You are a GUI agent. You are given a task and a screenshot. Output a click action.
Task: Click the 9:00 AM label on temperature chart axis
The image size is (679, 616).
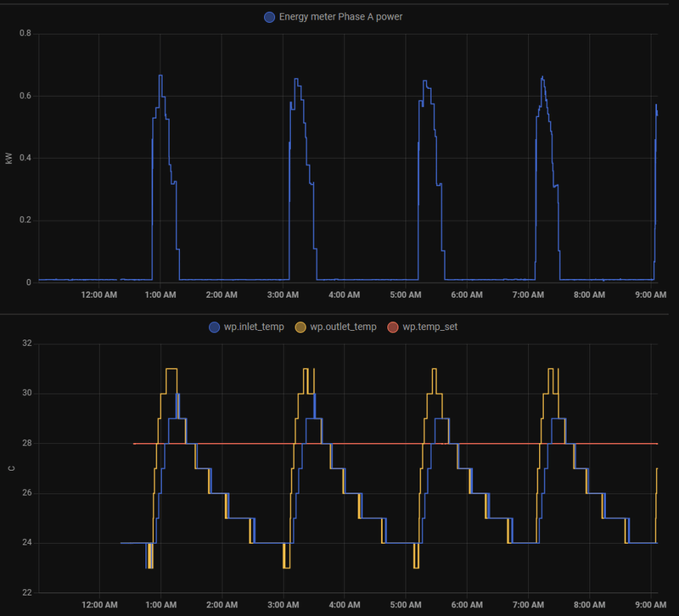(651, 605)
